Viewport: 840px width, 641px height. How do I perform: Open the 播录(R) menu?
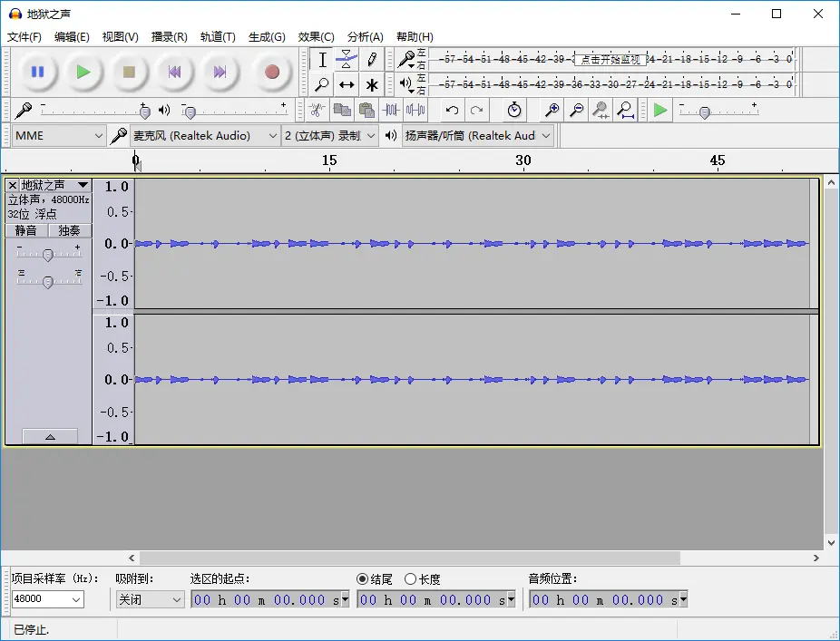[x=170, y=37]
